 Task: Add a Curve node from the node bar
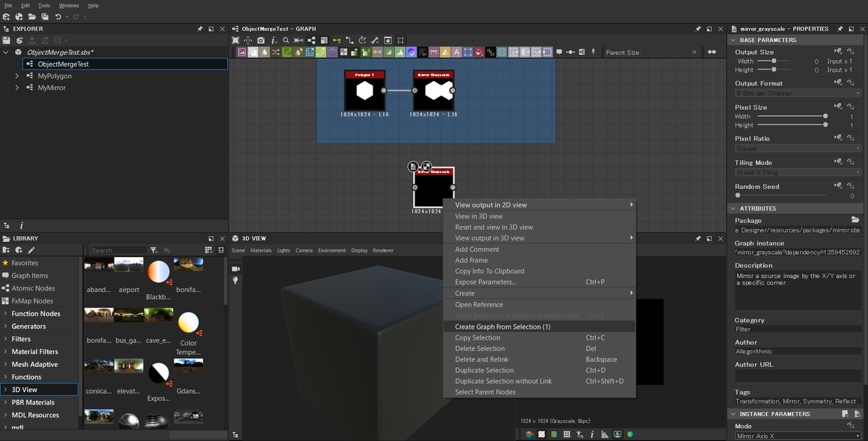click(x=287, y=52)
